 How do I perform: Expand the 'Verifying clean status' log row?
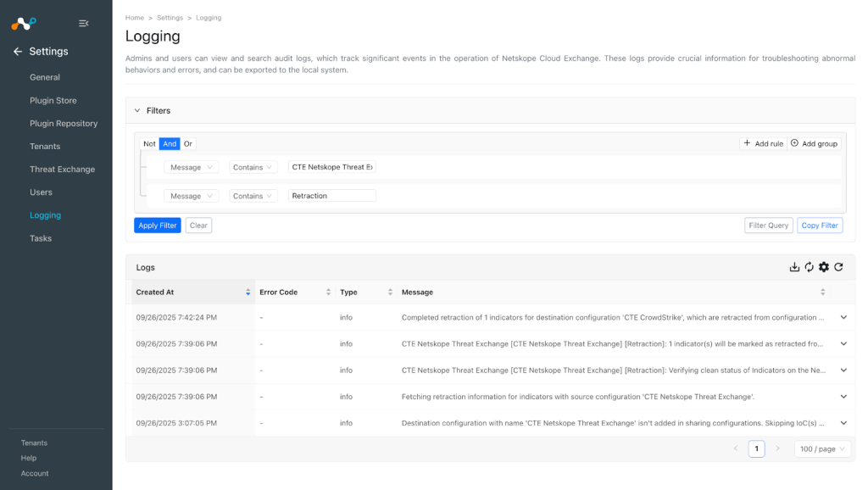[843, 370]
